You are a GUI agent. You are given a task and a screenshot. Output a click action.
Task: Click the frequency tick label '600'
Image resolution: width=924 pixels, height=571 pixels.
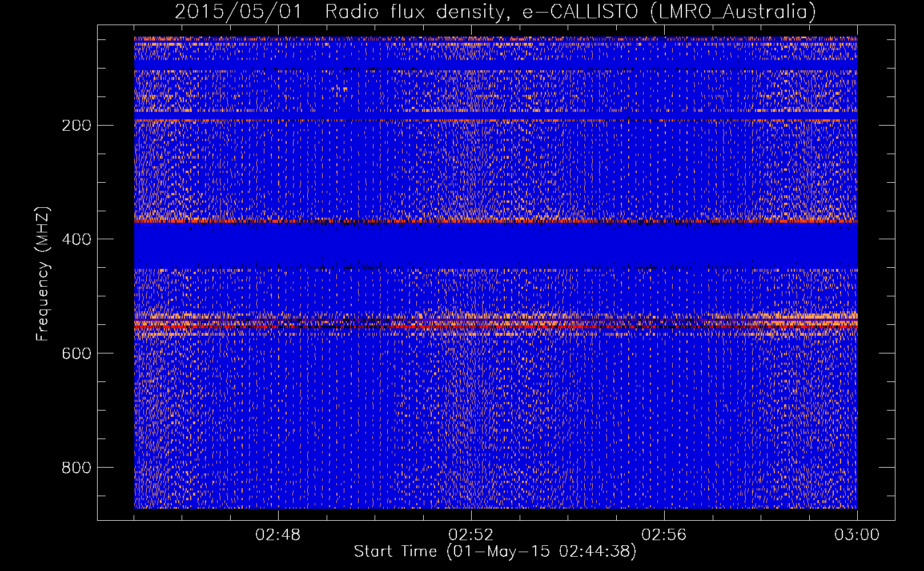point(77,353)
